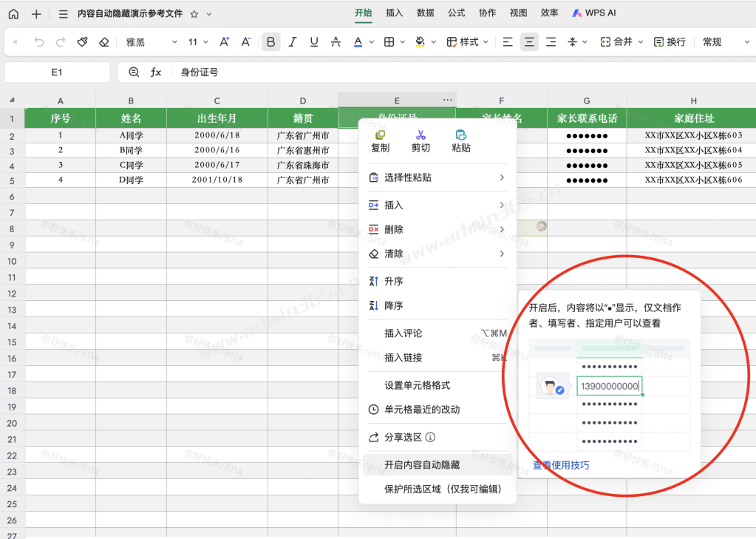The height and width of the screenshot is (539, 756).
Task: Toggle bold formatting
Action: [x=271, y=42]
